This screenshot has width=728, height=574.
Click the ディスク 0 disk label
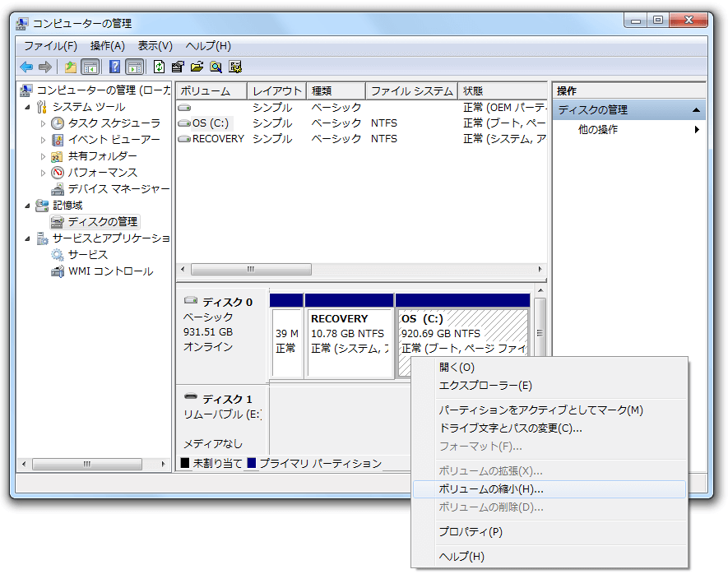point(227,302)
